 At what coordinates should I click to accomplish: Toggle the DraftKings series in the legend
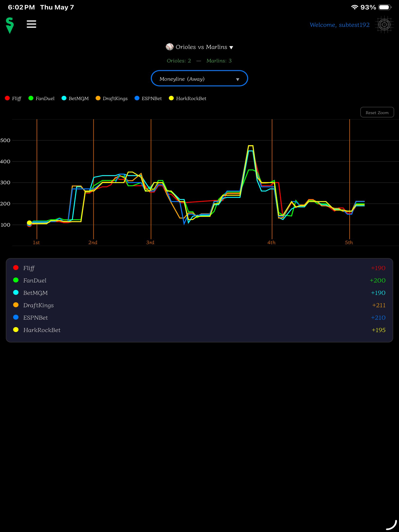111,98
